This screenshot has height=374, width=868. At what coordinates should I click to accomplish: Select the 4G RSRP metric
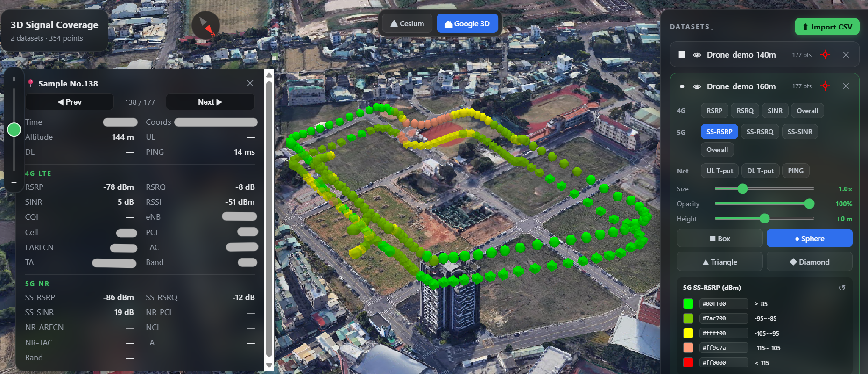click(714, 111)
